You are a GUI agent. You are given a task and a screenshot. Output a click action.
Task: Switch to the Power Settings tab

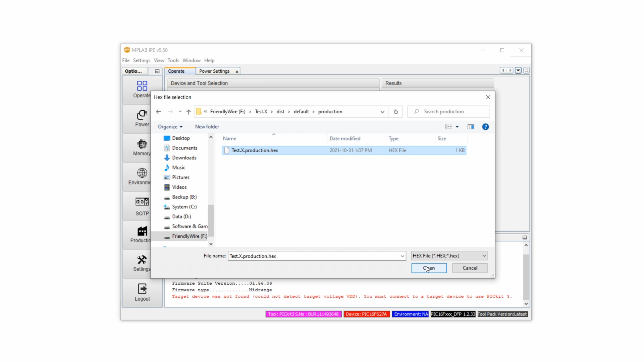point(214,71)
